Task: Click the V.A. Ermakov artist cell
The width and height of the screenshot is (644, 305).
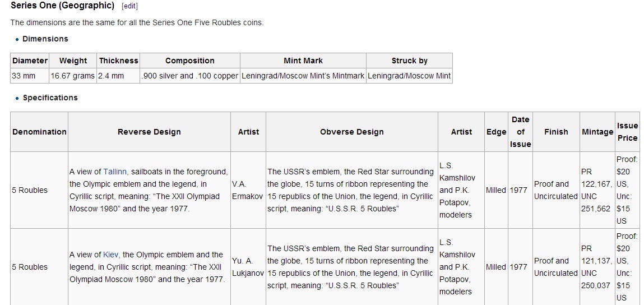Action: click(248, 190)
